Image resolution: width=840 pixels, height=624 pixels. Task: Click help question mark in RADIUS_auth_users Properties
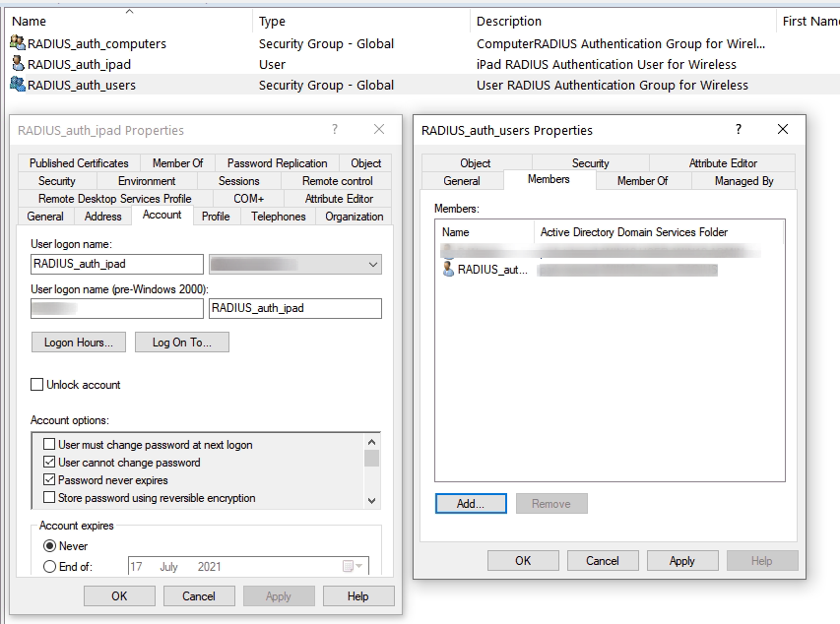pos(739,129)
